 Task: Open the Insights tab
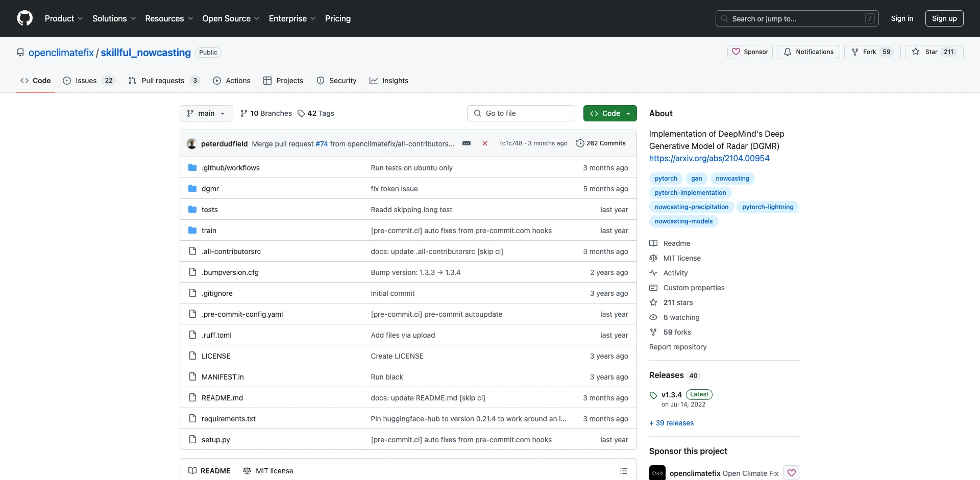(389, 81)
